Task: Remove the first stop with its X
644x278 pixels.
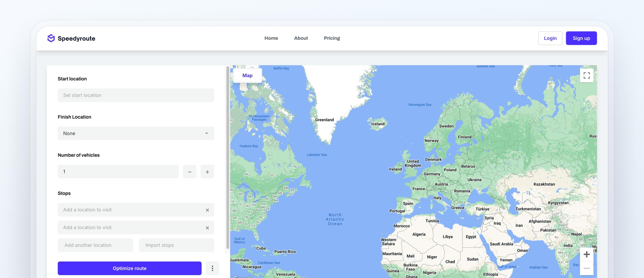Action: tap(207, 210)
